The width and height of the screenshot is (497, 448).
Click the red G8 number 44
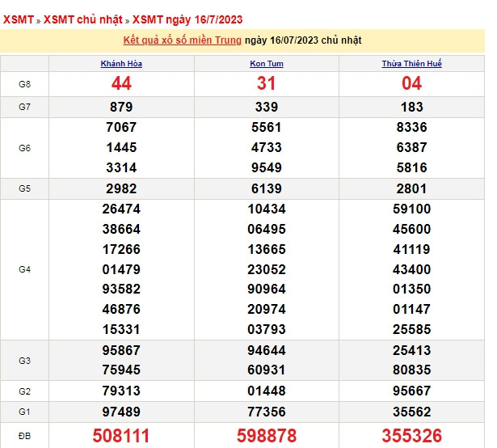click(x=121, y=83)
